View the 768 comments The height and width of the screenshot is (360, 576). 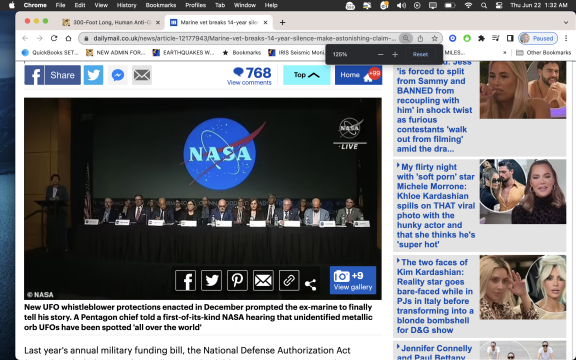[249, 76]
